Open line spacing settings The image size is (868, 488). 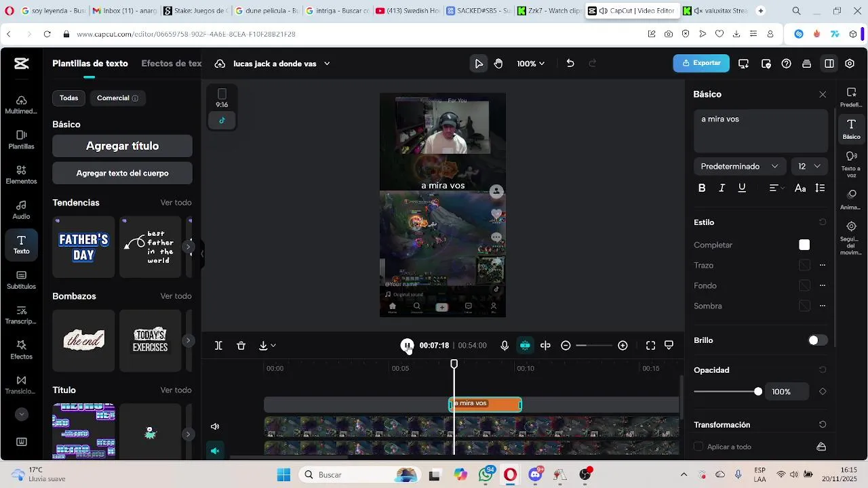pyautogui.click(x=820, y=188)
